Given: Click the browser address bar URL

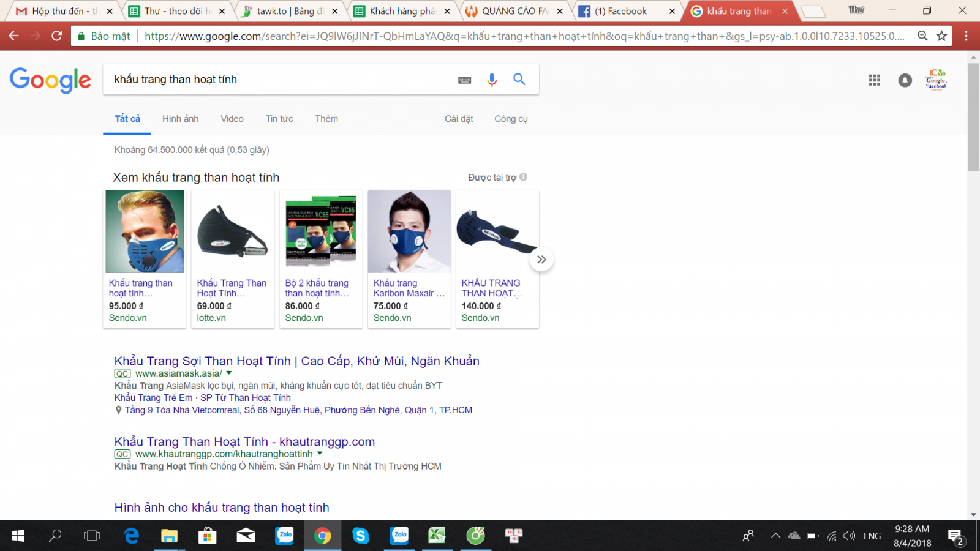Looking at the screenshot, I should click(x=524, y=36).
